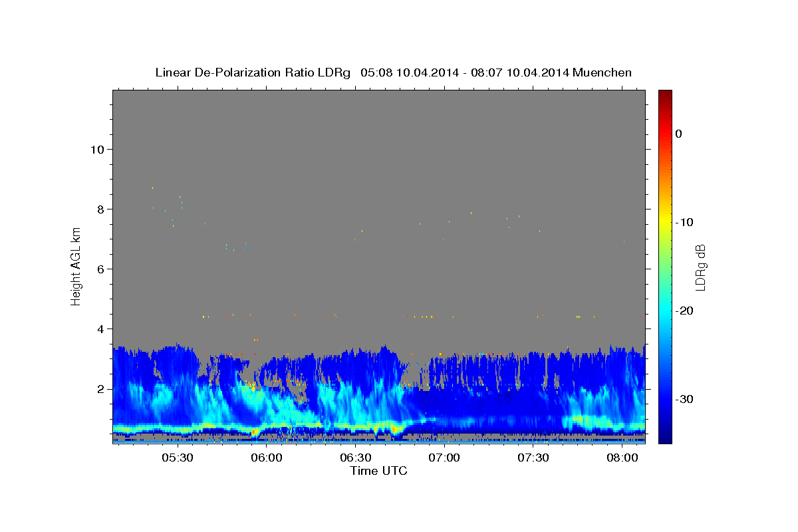Click the plot title 'Linear De-Polarization Ratio LDRg'
The width and height of the screenshot is (798, 532).
[252, 72]
